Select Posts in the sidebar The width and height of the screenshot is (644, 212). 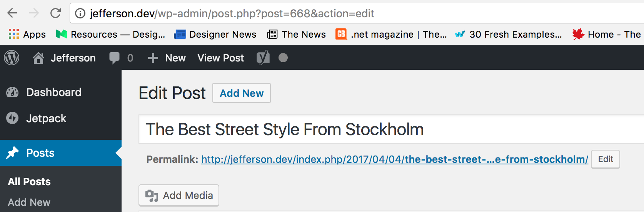click(x=61, y=153)
